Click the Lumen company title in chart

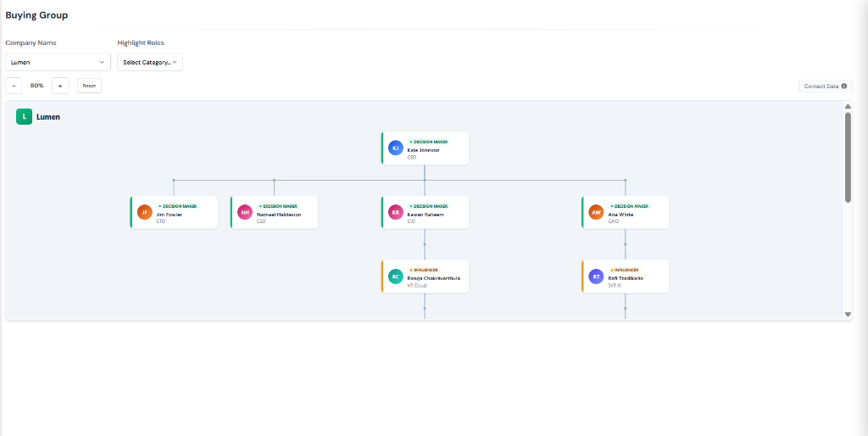pyautogui.click(x=48, y=117)
